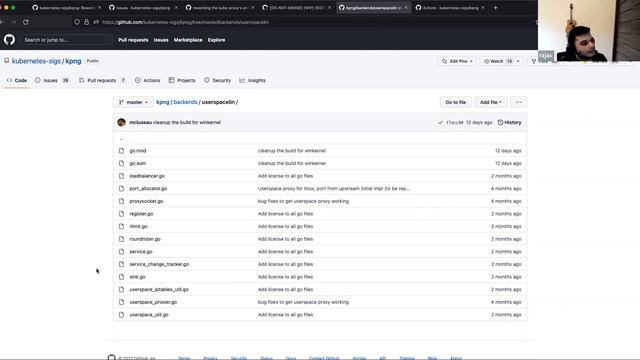The width and height of the screenshot is (640, 360).
Task: Open file icon beside go.sum
Action: point(121,163)
